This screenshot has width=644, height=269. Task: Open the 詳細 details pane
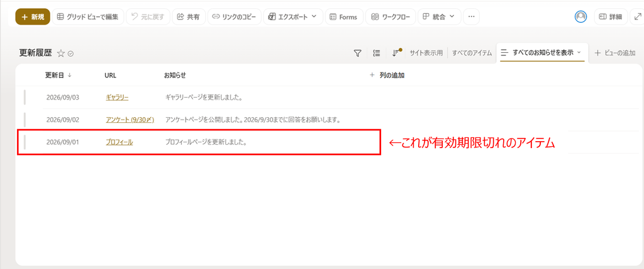pos(611,17)
